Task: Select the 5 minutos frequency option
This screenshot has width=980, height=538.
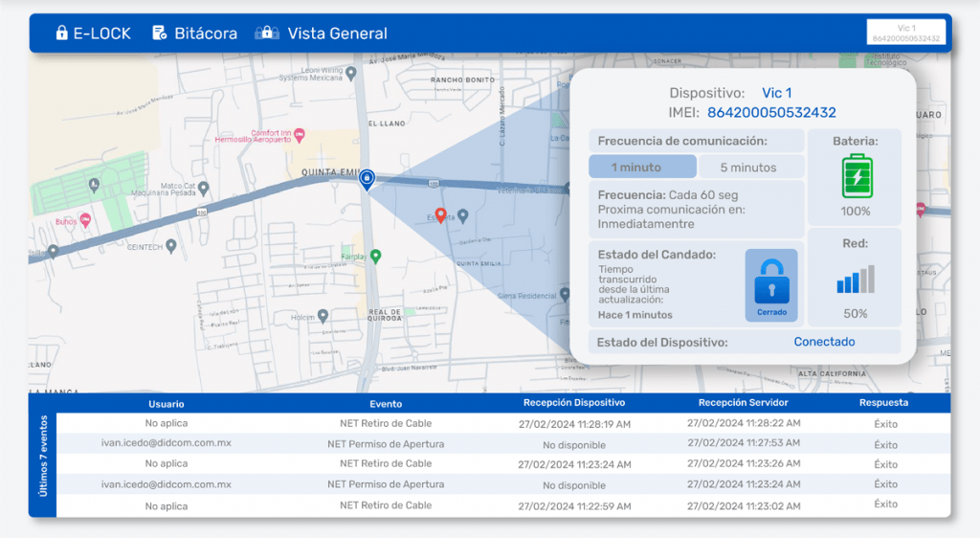Action: pyautogui.click(x=748, y=168)
